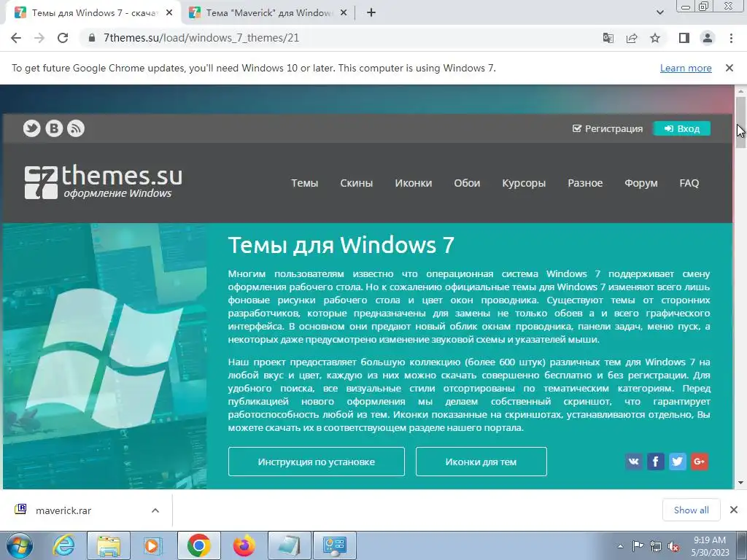Click Иконки для тем button
Screen dimensions: 747x560
click(x=481, y=462)
